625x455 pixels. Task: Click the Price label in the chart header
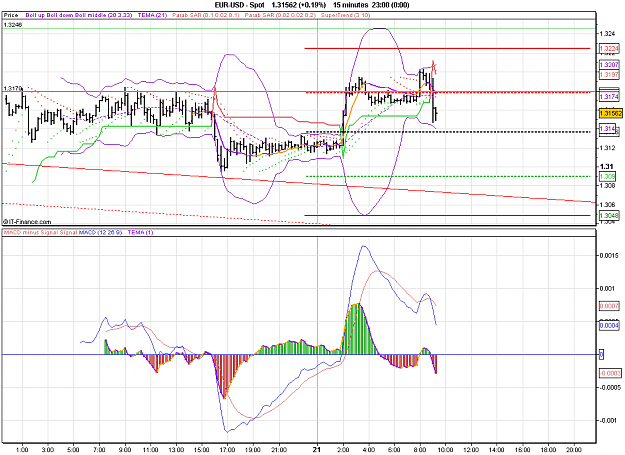11,15
